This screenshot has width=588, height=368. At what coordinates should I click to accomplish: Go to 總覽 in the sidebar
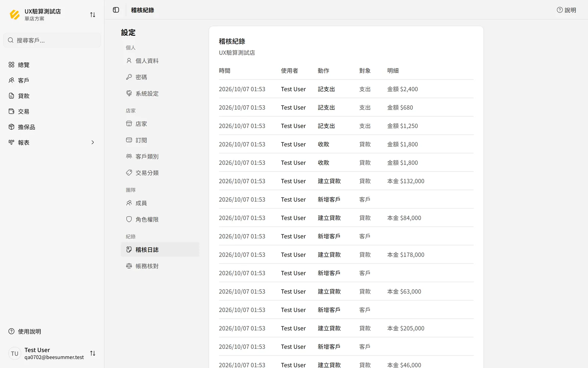pos(52,65)
